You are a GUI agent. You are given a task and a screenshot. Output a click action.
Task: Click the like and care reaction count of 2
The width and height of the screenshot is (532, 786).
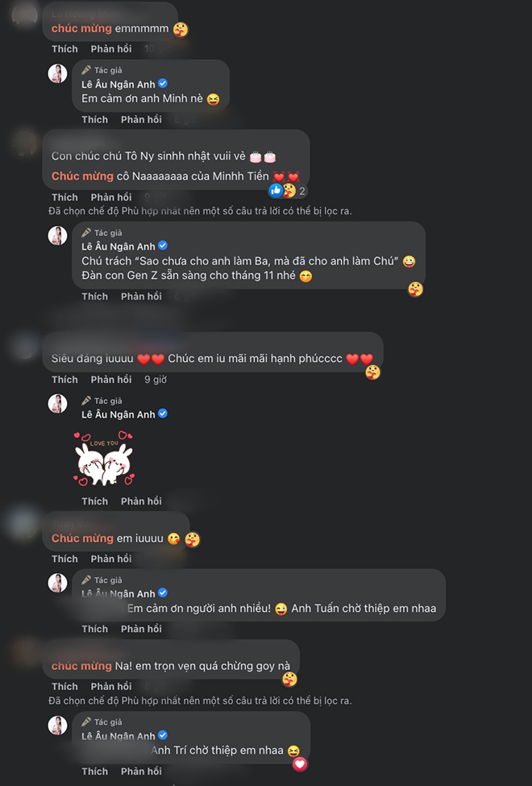[287, 190]
